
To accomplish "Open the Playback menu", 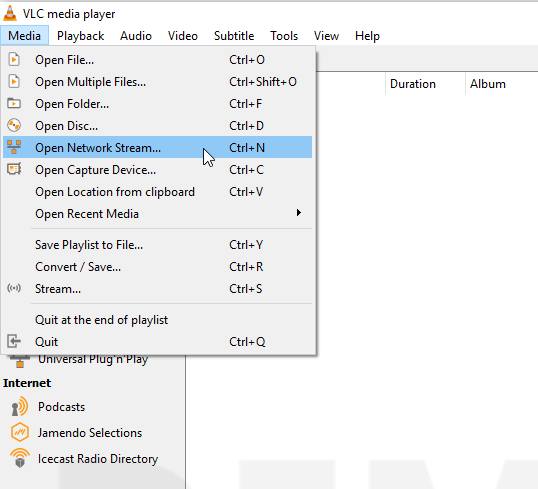I will pos(80,36).
